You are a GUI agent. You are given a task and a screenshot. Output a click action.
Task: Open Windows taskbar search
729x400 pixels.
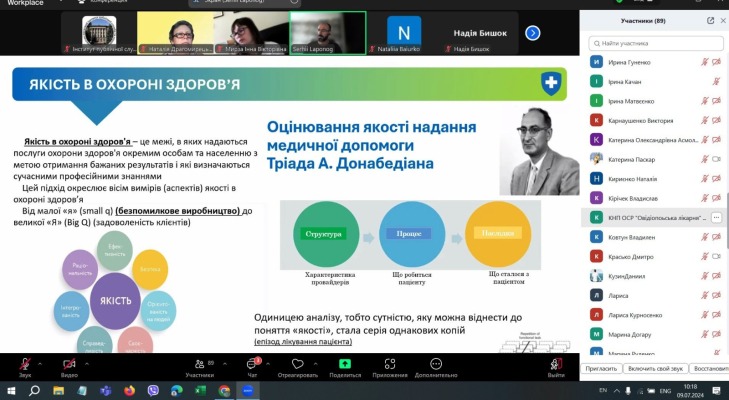tap(34, 391)
